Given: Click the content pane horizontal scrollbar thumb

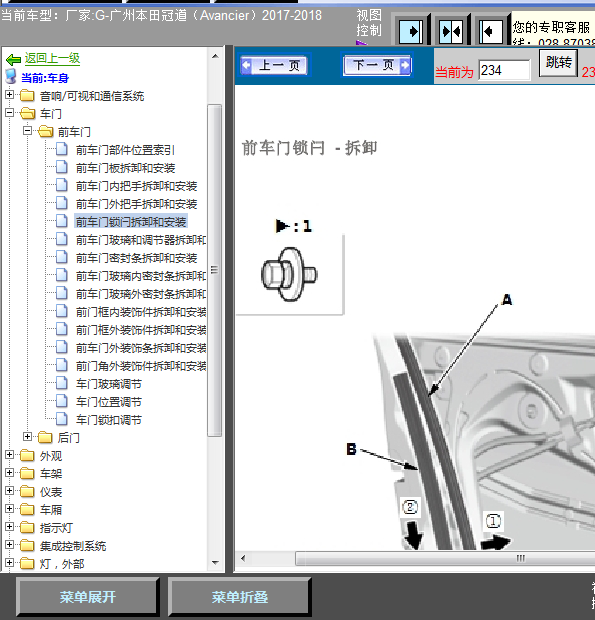Looking at the screenshot, I should pyautogui.click(x=445, y=558).
